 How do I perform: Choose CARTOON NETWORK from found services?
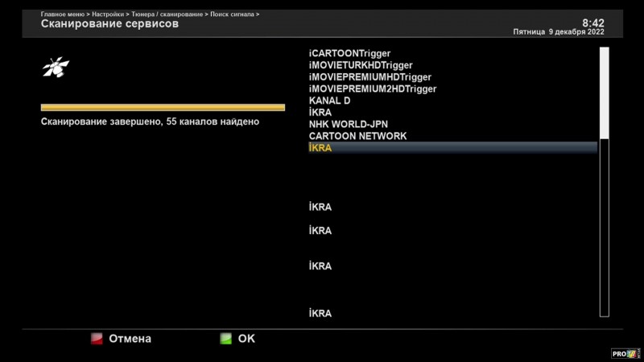[357, 136]
